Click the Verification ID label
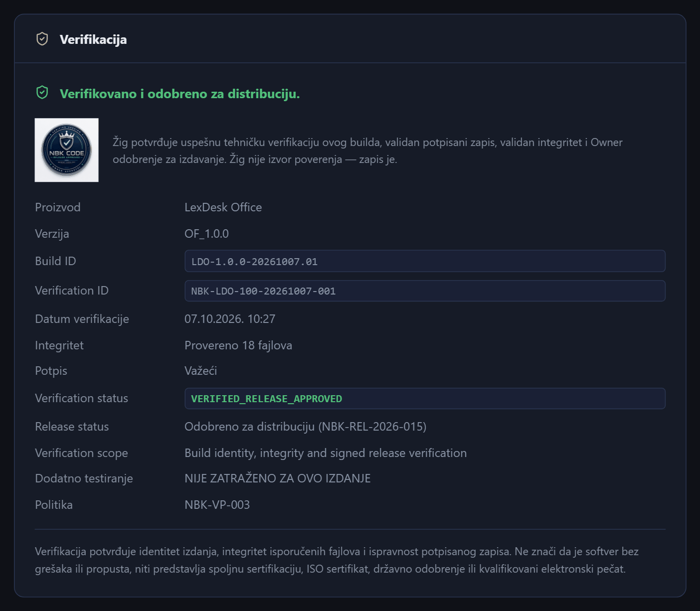 click(x=72, y=291)
